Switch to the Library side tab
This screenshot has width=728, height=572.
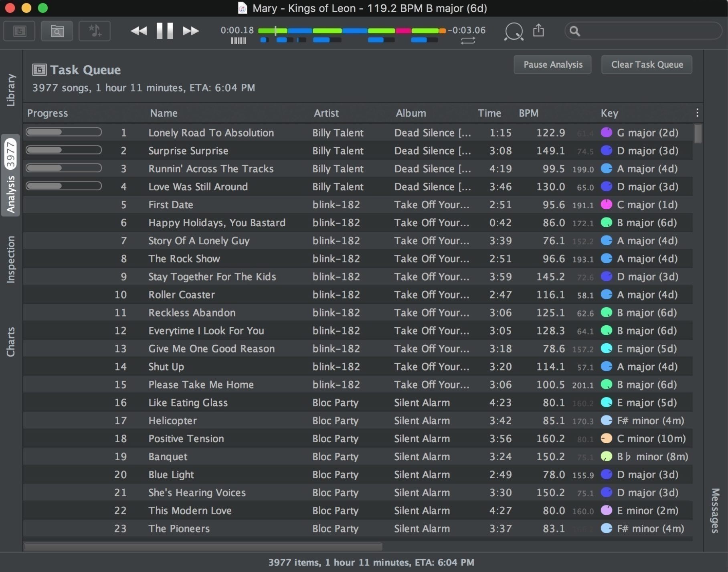[11, 90]
